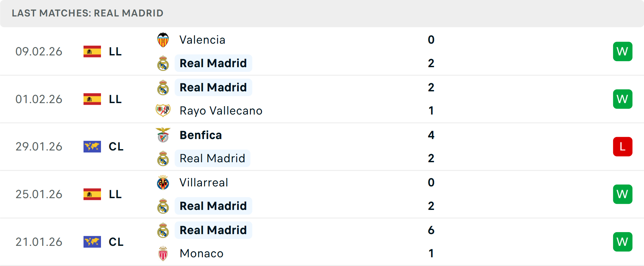
Task: Select the Real Madrid crest beside Valencia match
Action: pyautogui.click(x=163, y=63)
